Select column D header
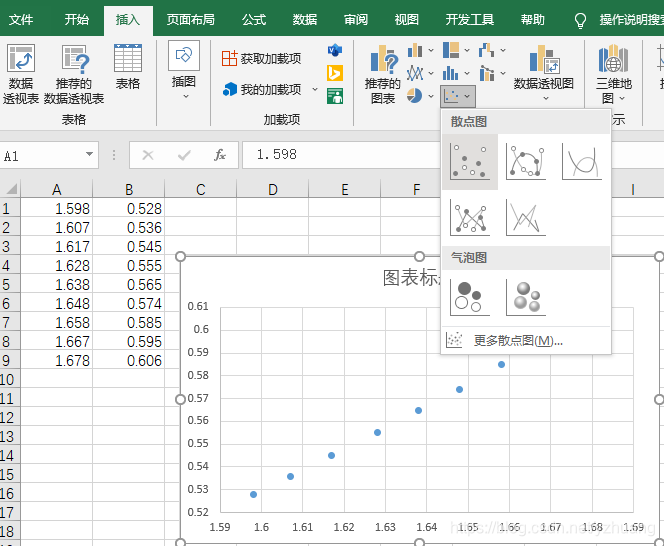 click(273, 189)
